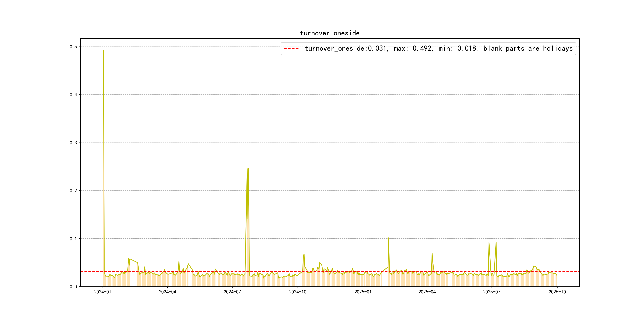This screenshot has width=644, height=322.
Task: Click the 2024-10 x-axis date label
Action: (x=298, y=292)
